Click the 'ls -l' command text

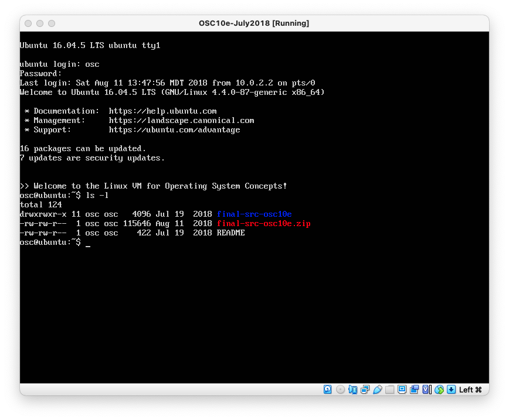[x=97, y=195]
